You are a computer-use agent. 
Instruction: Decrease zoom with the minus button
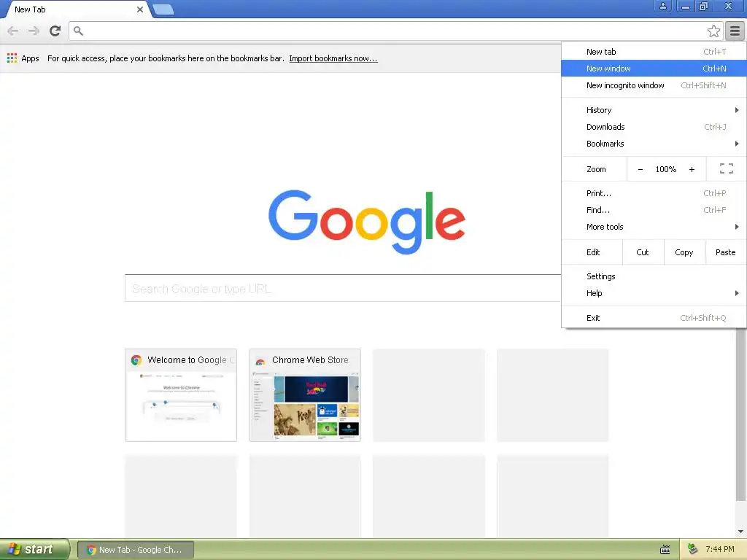[x=640, y=169]
